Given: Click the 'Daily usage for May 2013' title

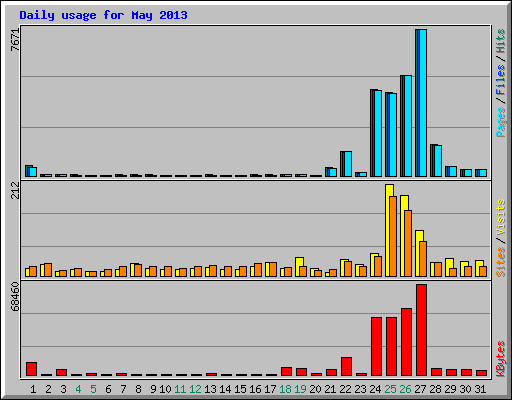Looking at the screenshot, I should pos(103,15).
